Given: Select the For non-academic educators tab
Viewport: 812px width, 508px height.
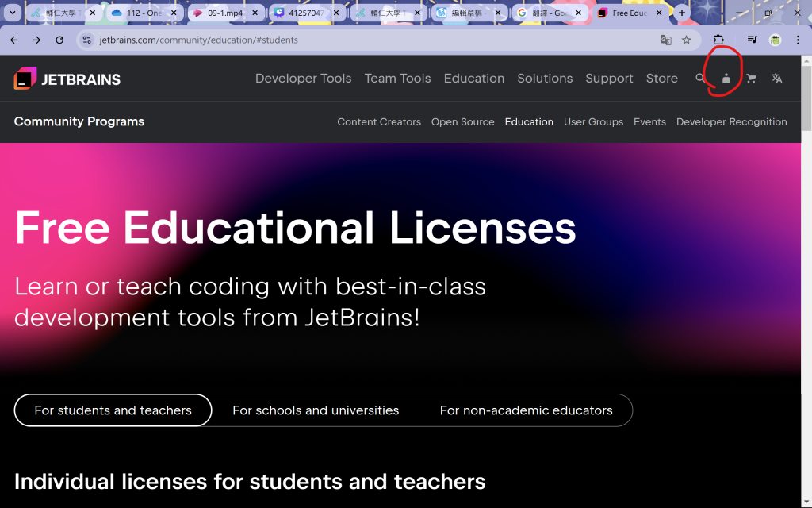Looking at the screenshot, I should (527, 410).
